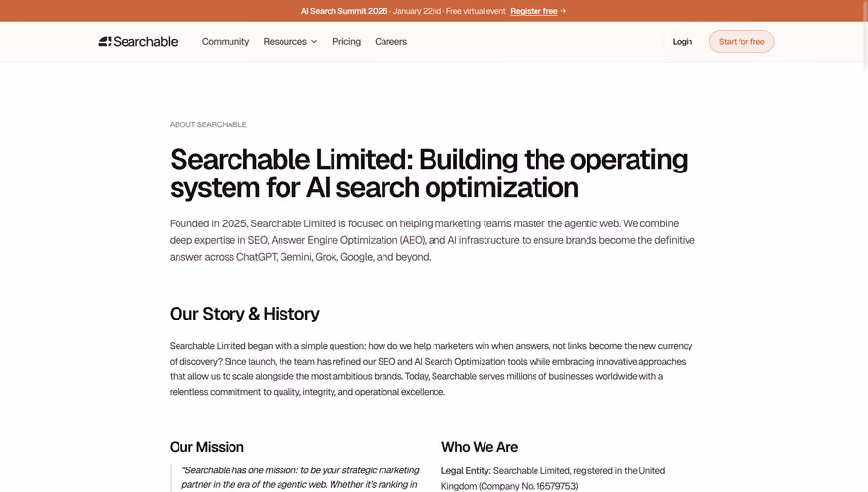Click the Our Mission heading
868x492 pixels.
click(x=207, y=447)
